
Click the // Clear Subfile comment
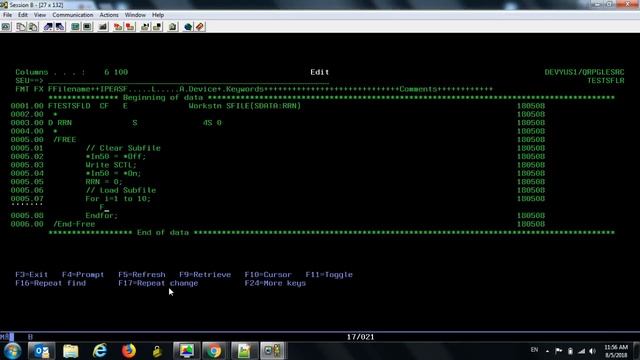[x=123, y=148]
